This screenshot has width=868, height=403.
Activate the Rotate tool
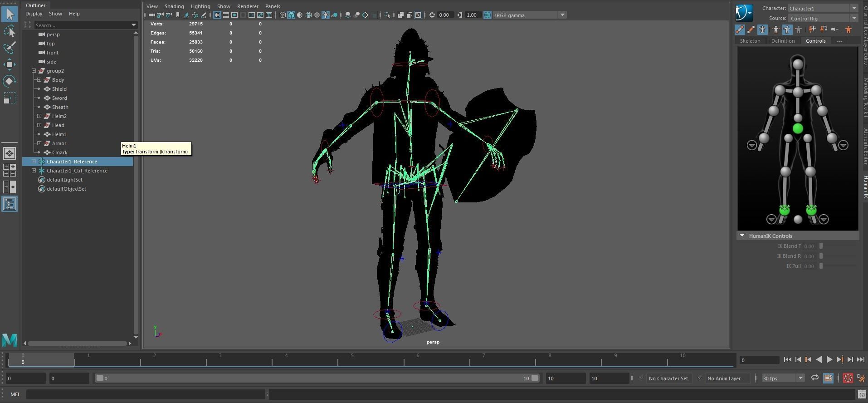[x=10, y=81]
